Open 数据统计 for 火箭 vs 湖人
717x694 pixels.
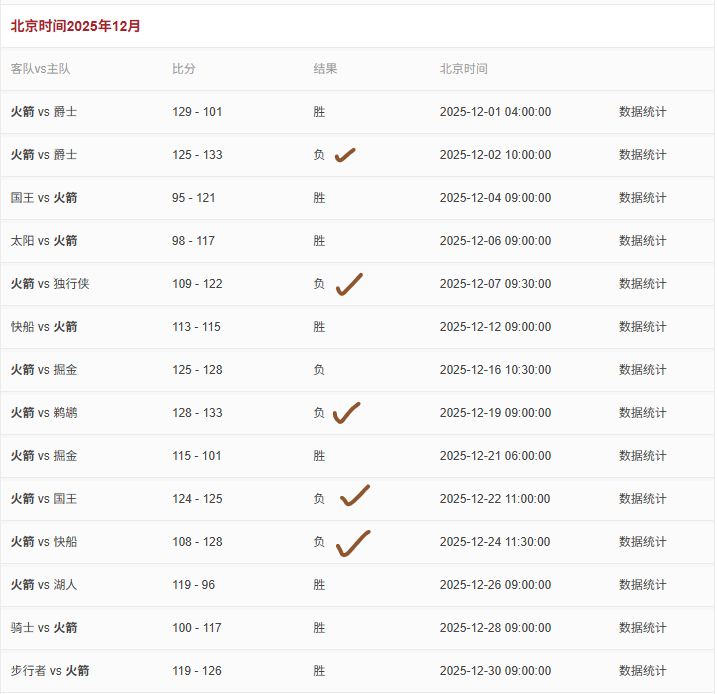(x=642, y=585)
